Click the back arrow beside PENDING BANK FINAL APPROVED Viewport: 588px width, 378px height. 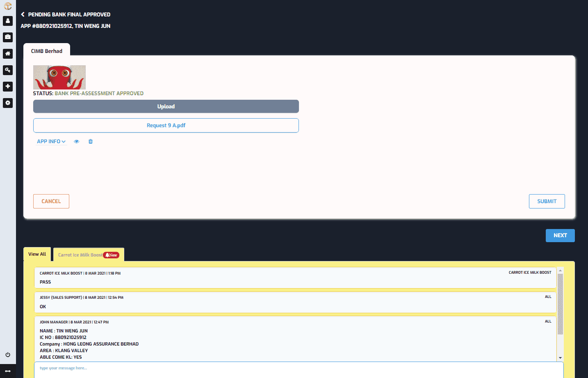pos(23,14)
